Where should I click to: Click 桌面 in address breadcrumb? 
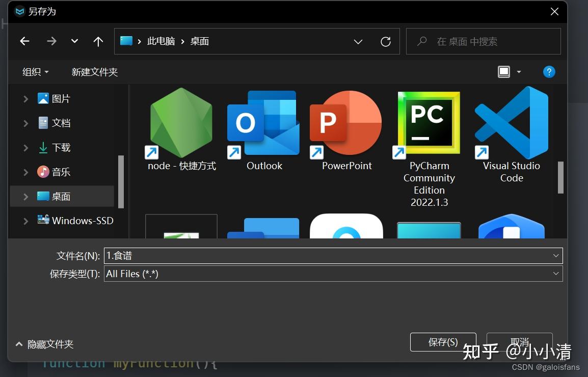pyautogui.click(x=200, y=41)
